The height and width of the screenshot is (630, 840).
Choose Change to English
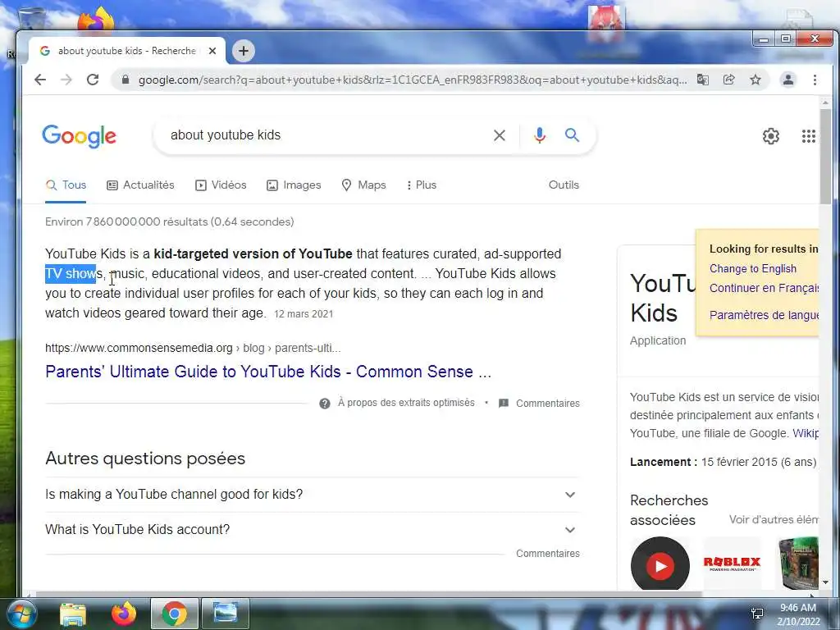[753, 269]
